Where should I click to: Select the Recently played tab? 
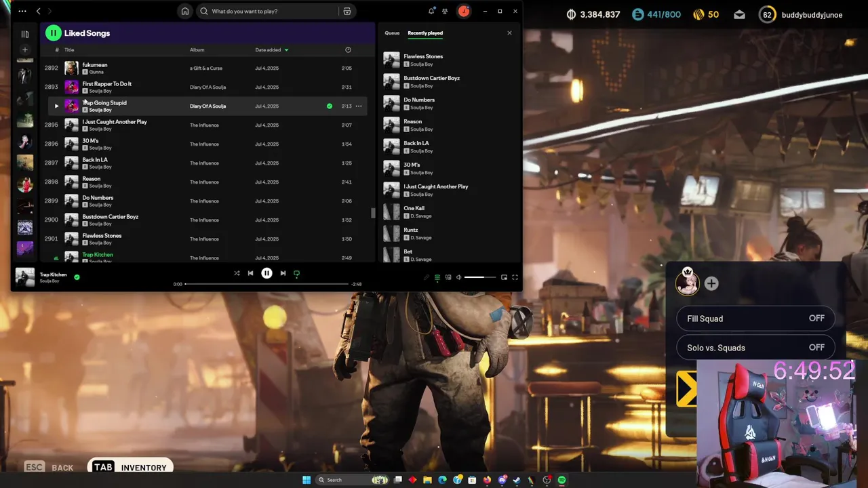point(425,33)
